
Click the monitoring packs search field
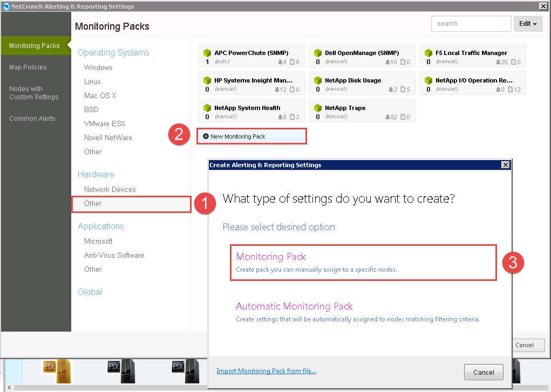471,24
